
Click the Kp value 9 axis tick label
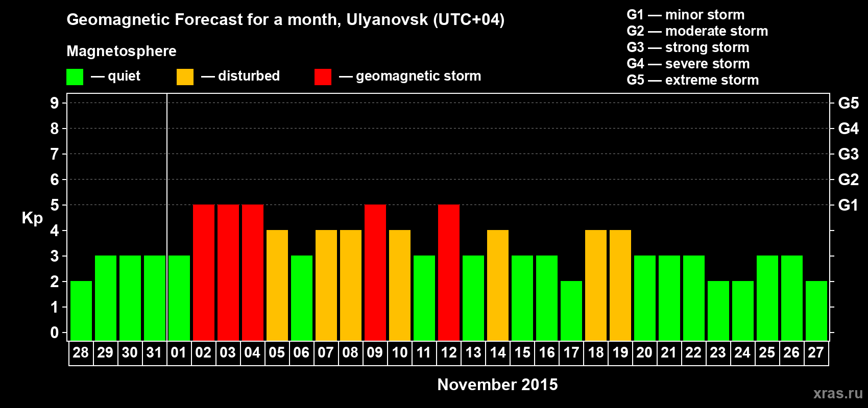55,103
